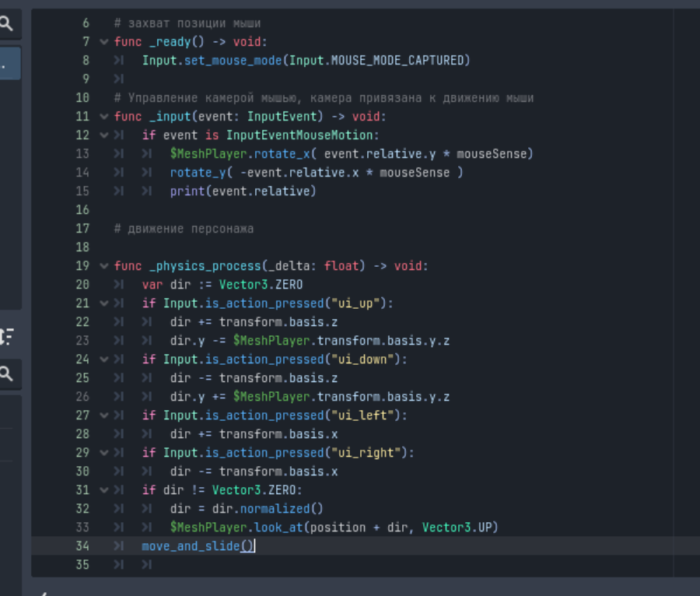Viewport: 700px width, 596px height.
Task: Fold the "ui_up" if-block on line 21
Action: [x=104, y=303]
